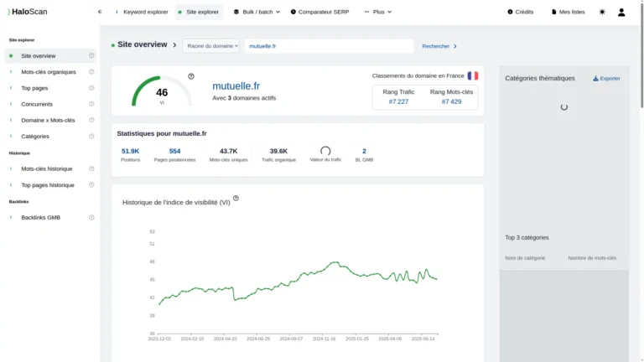Image resolution: width=644 pixels, height=362 pixels.
Task: Open Mots-clés organiques in the sidebar
Action: pos(50,72)
